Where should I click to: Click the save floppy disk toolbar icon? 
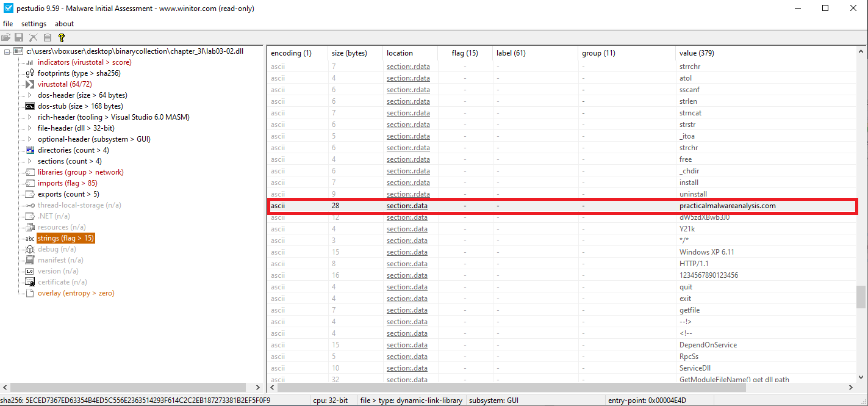[x=20, y=38]
